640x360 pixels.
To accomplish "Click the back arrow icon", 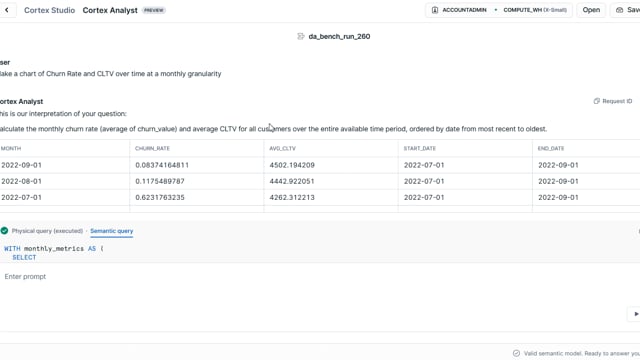I will (7, 10).
